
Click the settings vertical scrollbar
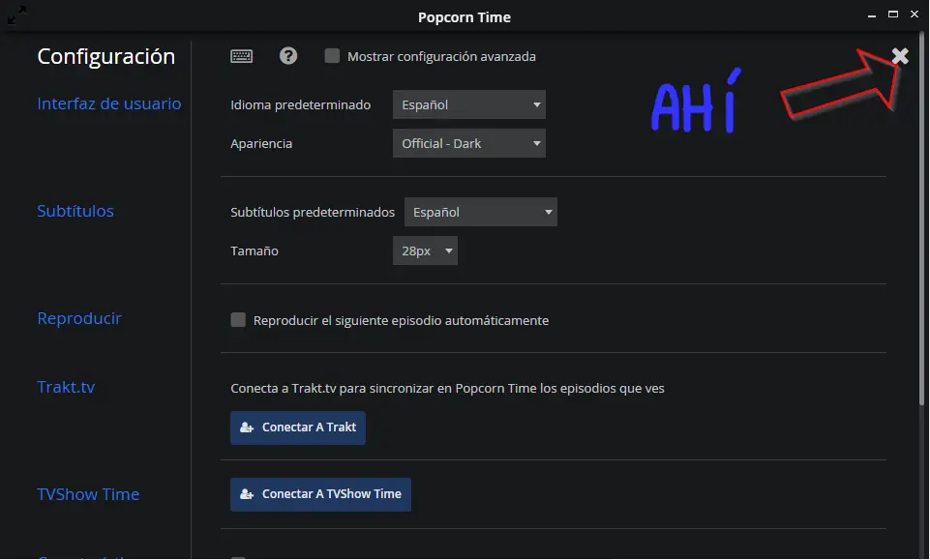coord(921,220)
